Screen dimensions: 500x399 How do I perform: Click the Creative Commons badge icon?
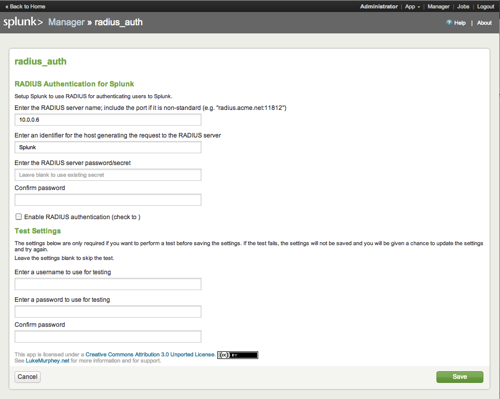(238, 355)
